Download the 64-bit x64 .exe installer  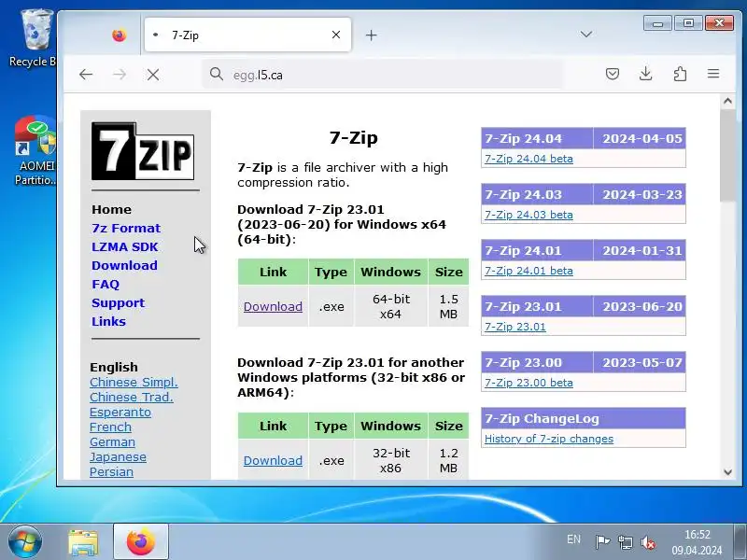click(x=273, y=306)
